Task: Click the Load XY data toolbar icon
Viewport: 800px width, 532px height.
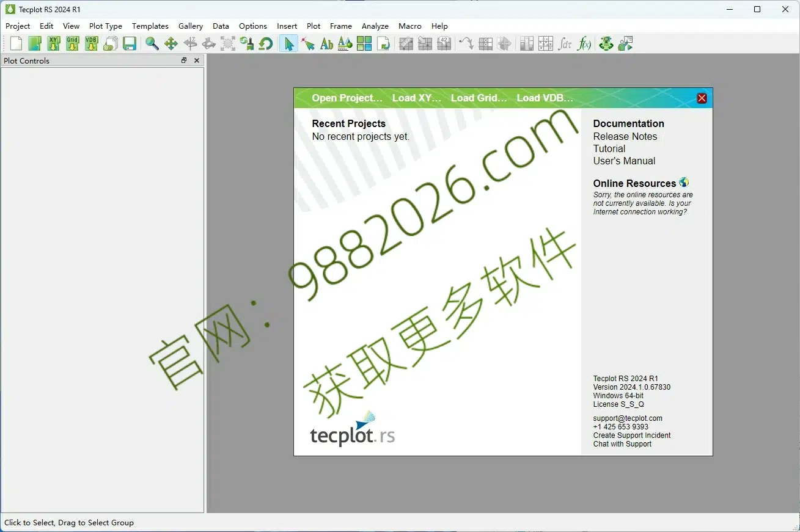Action: point(54,43)
